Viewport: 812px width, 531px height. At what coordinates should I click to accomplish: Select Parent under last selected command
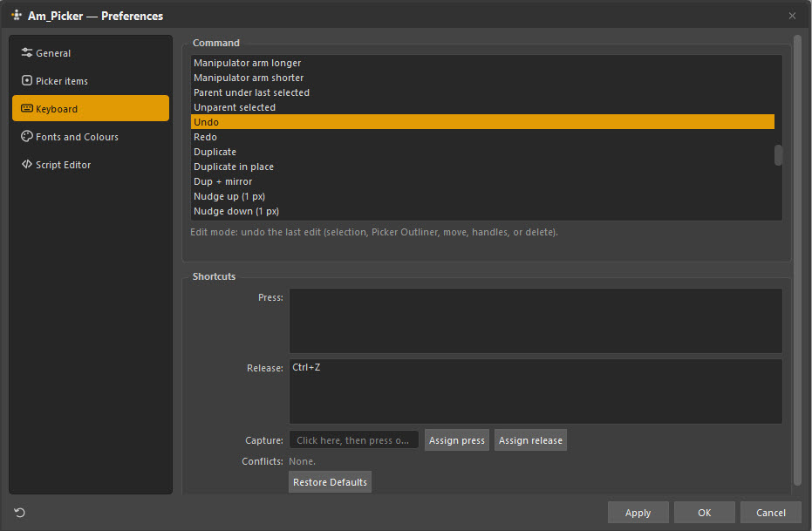point(482,92)
